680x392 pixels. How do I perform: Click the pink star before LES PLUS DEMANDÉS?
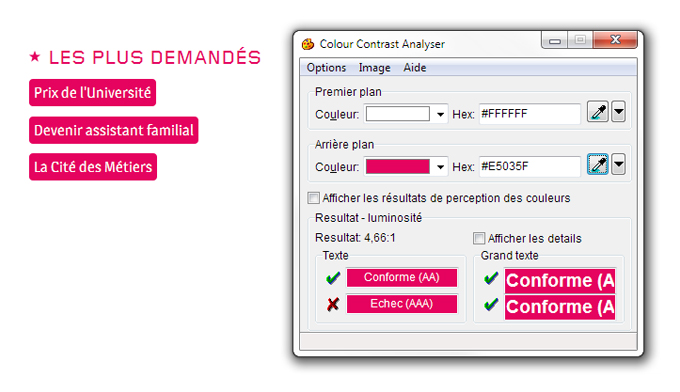[x=35, y=56]
